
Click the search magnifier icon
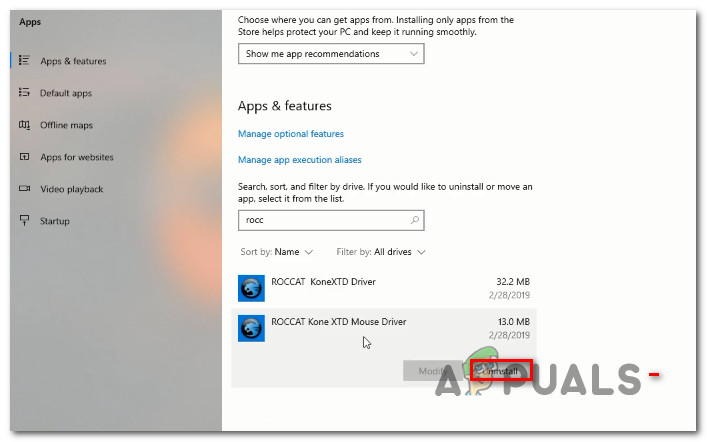[x=414, y=220]
